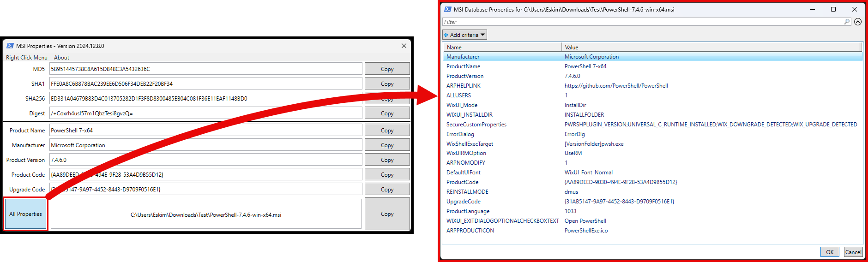Click the Product Name text field
868x262 pixels.
click(x=205, y=130)
